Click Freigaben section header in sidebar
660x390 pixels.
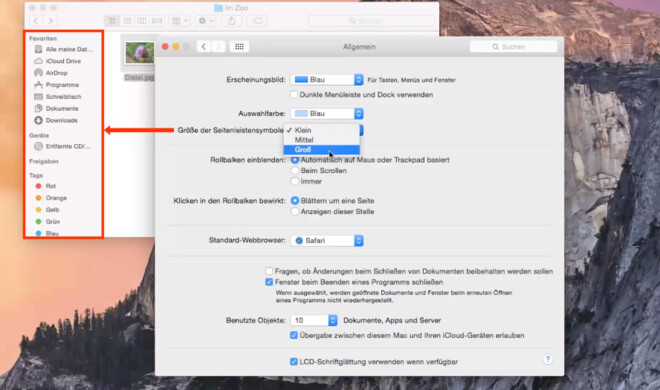(44, 161)
